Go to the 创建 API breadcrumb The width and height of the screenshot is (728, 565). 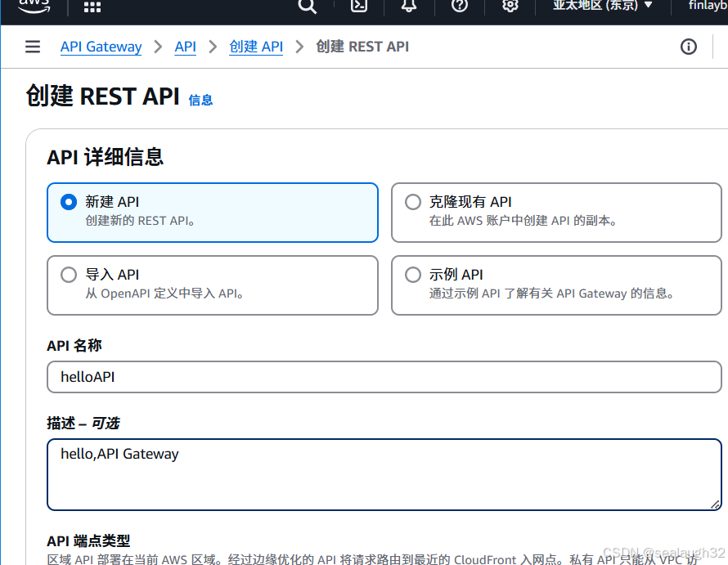tap(256, 47)
